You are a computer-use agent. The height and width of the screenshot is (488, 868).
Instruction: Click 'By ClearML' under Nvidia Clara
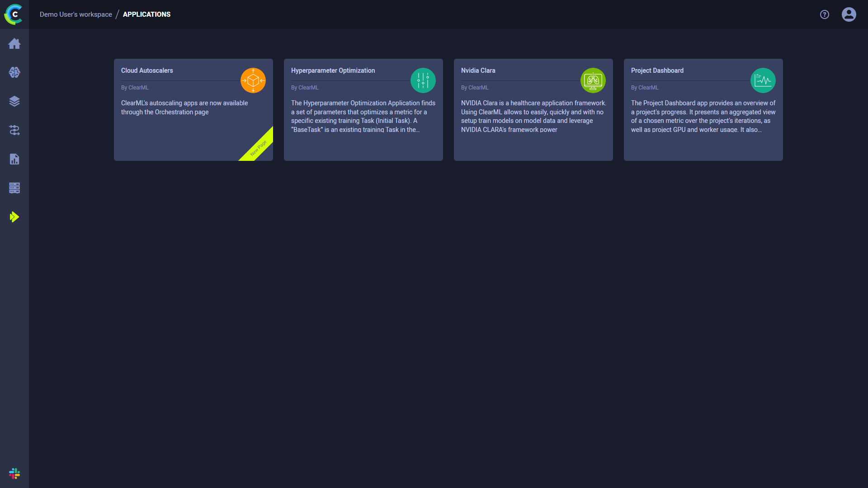point(475,88)
